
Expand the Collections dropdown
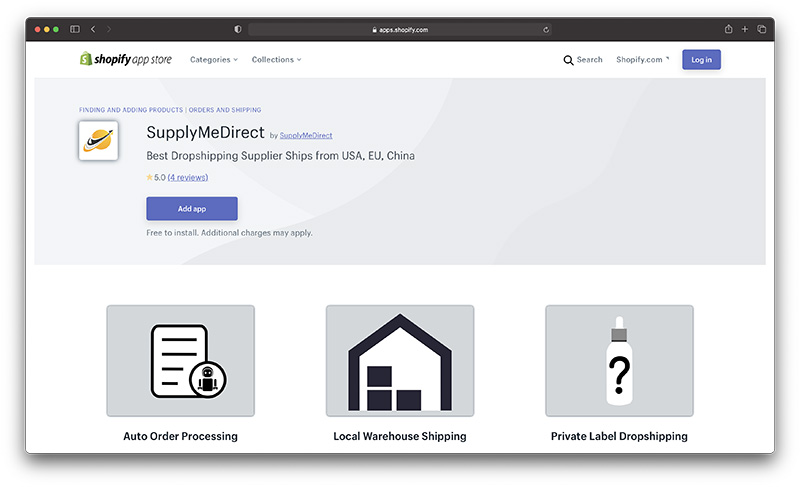[x=276, y=60]
